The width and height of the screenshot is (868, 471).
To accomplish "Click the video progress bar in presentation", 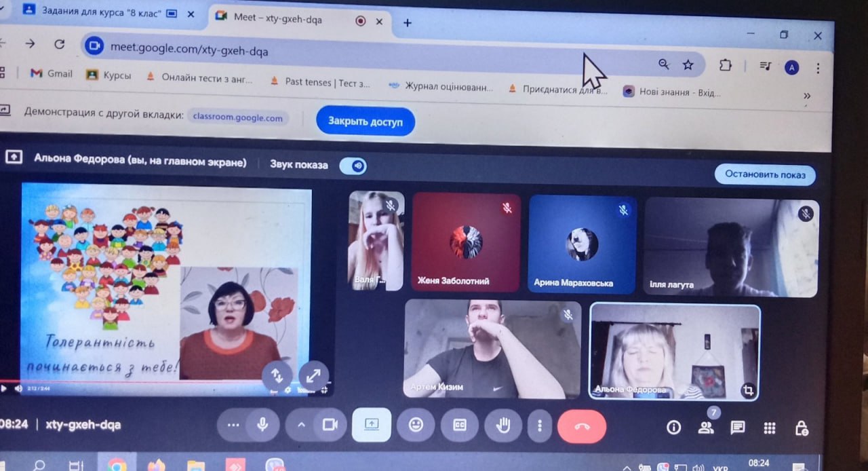I will pyautogui.click(x=136, y=381).
